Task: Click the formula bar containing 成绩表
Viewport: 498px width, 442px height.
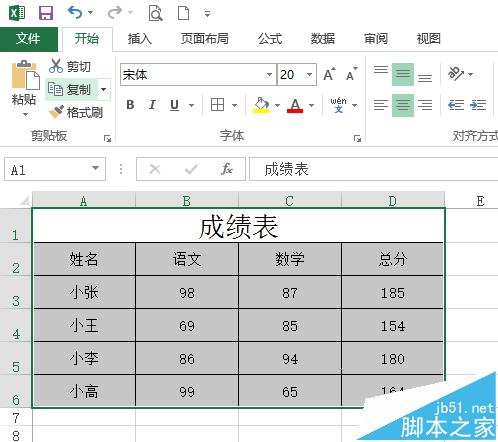Action: click(x=373, y=169)
